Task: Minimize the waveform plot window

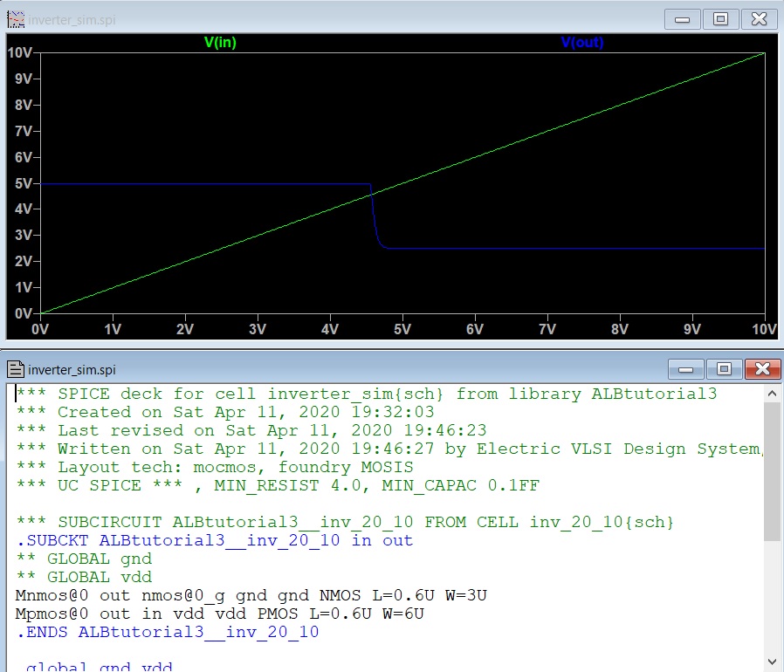Action: point(683,18)
